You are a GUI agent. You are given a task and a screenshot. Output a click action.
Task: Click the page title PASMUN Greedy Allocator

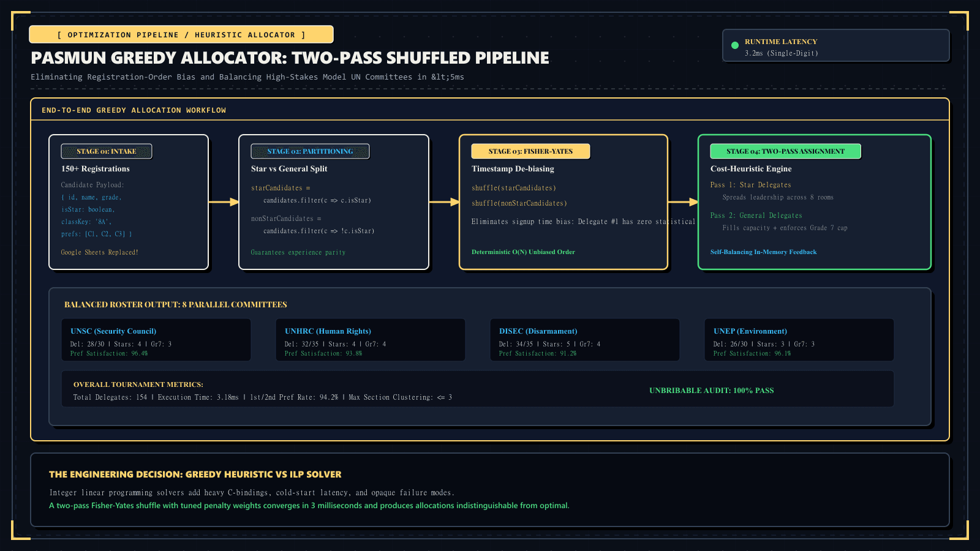[290, 58]
